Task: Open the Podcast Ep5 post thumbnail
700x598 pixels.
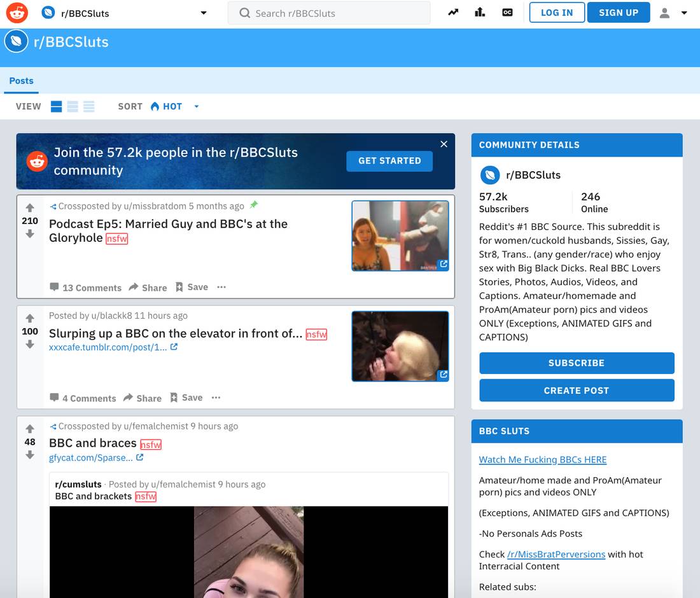Action: click(x=400, y=235)
